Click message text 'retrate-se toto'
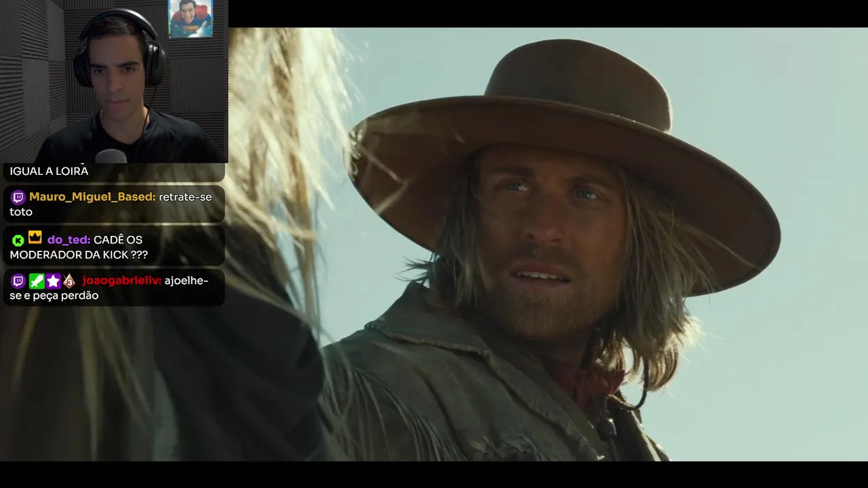Image resolution: width=868 pixels, height=488 pixels. tap(111, 205)
